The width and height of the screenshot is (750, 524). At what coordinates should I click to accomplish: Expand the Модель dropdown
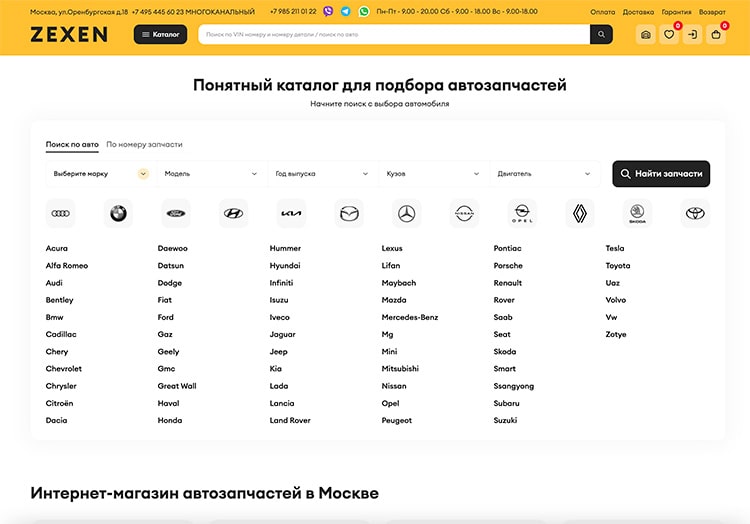(x=212, y=174)
